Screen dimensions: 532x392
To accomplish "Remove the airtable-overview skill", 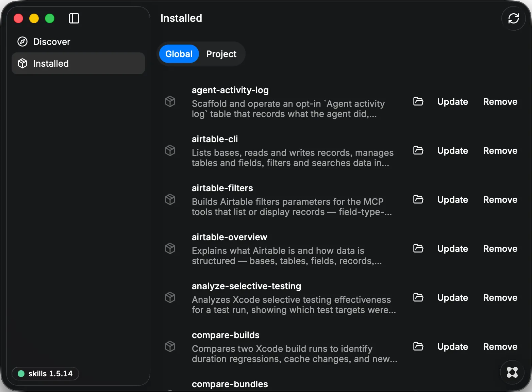I will (x=500, y=249).
